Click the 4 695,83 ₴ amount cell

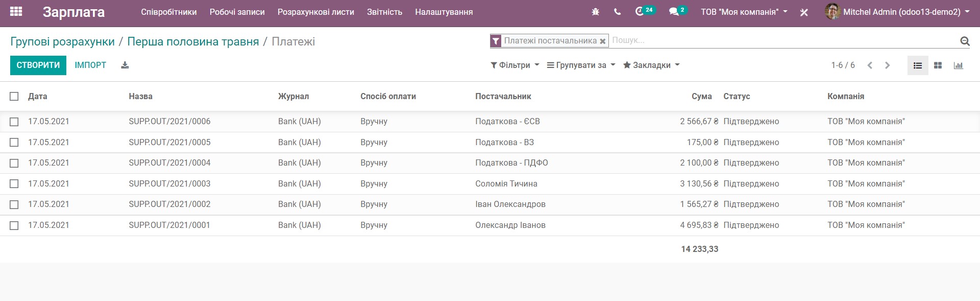point(699,225)
